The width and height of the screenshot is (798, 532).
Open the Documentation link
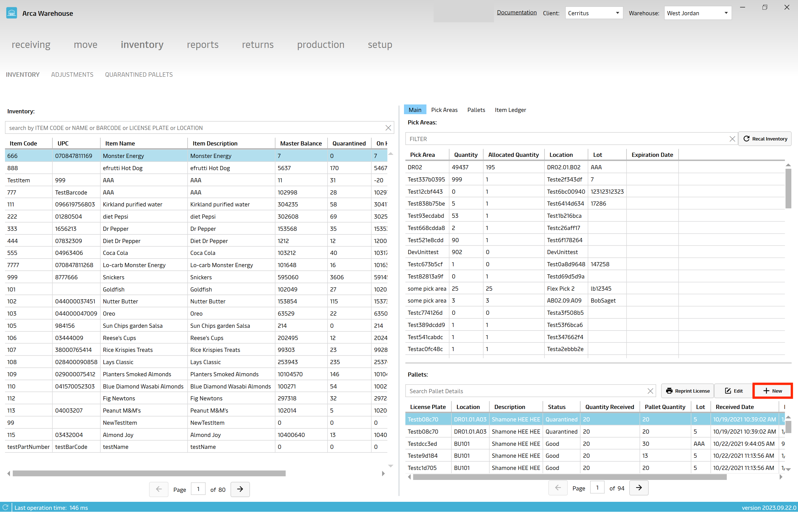click(516, 12)
